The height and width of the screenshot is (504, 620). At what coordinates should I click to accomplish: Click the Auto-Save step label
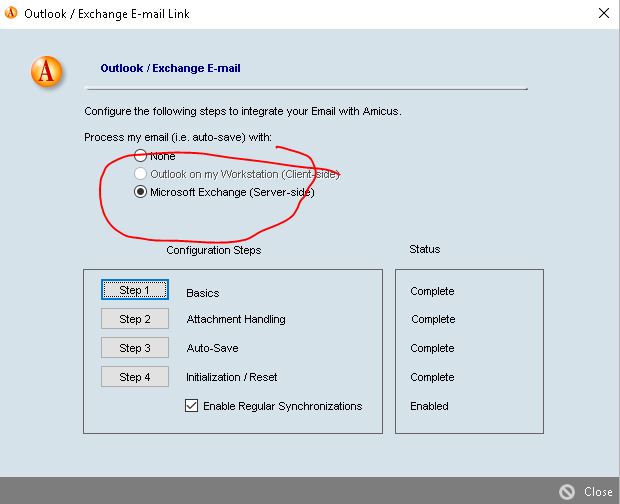click(x=212, y=348)
